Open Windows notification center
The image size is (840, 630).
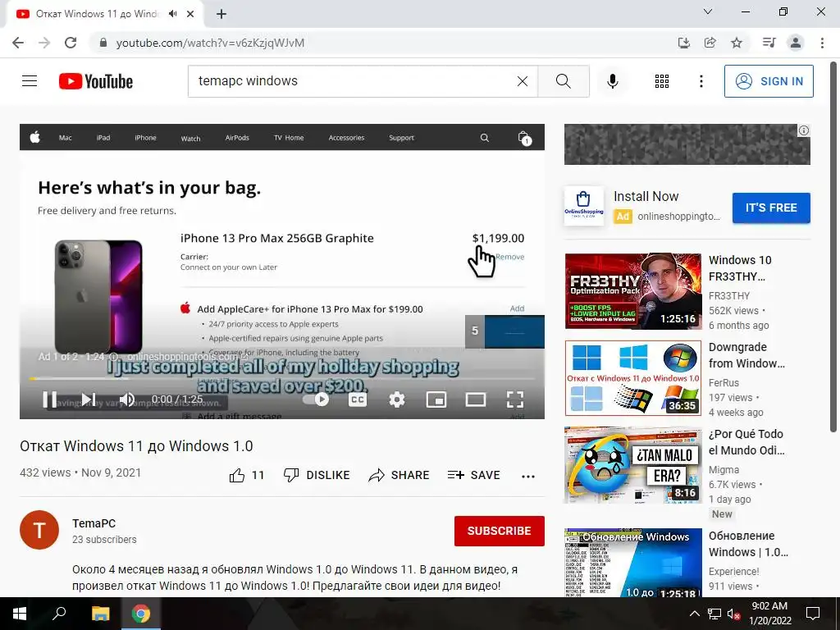click(813, 614)
